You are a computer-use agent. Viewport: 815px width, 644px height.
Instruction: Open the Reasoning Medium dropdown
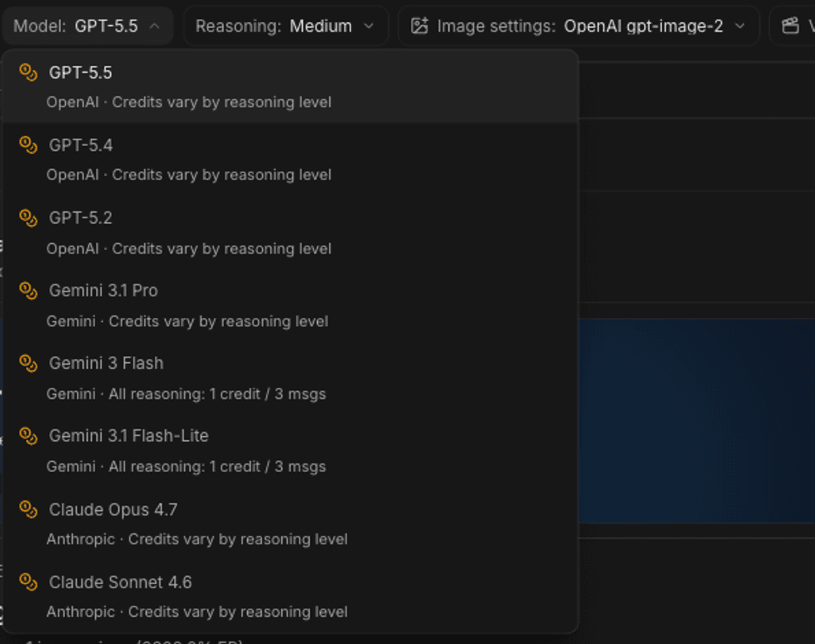coord(286,26)
